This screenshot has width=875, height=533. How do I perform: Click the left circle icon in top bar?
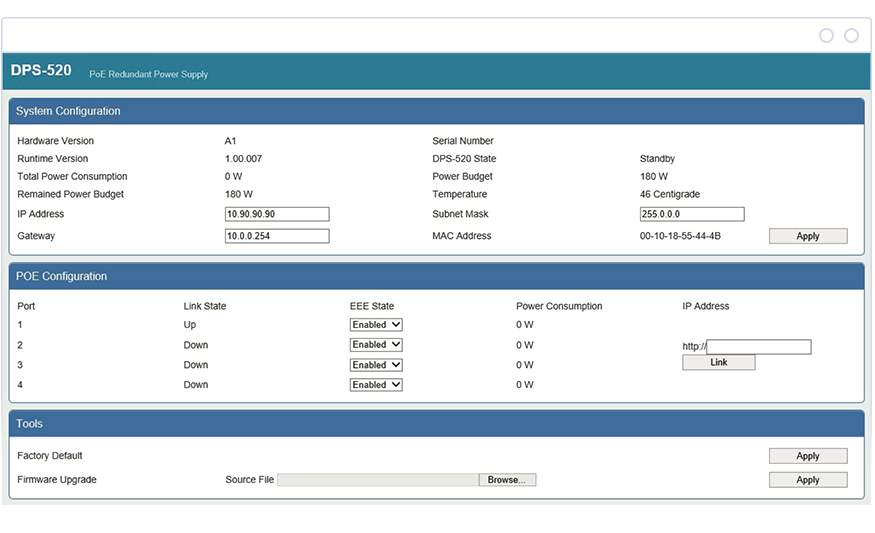point(826,36)
